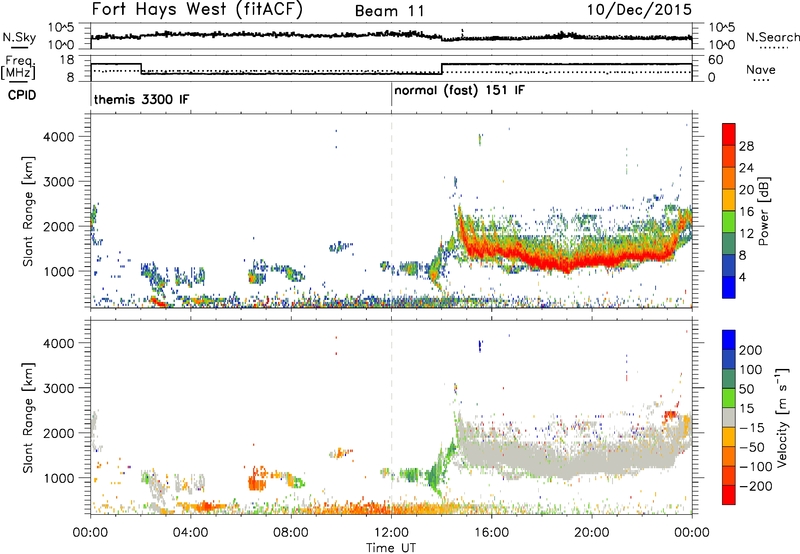Click the "-100" velocity colorbar label
Viewport: 800px width, 554px height.
[x=755, y=467]
